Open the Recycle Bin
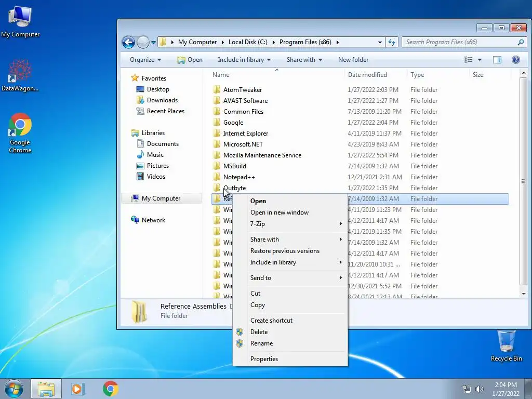The width and height of the screenshot is (532, 399). tap(506, 345)
